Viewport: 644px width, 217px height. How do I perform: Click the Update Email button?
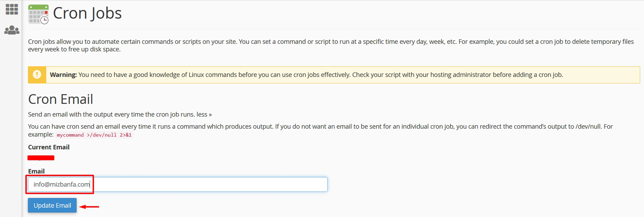pos(52,205)
